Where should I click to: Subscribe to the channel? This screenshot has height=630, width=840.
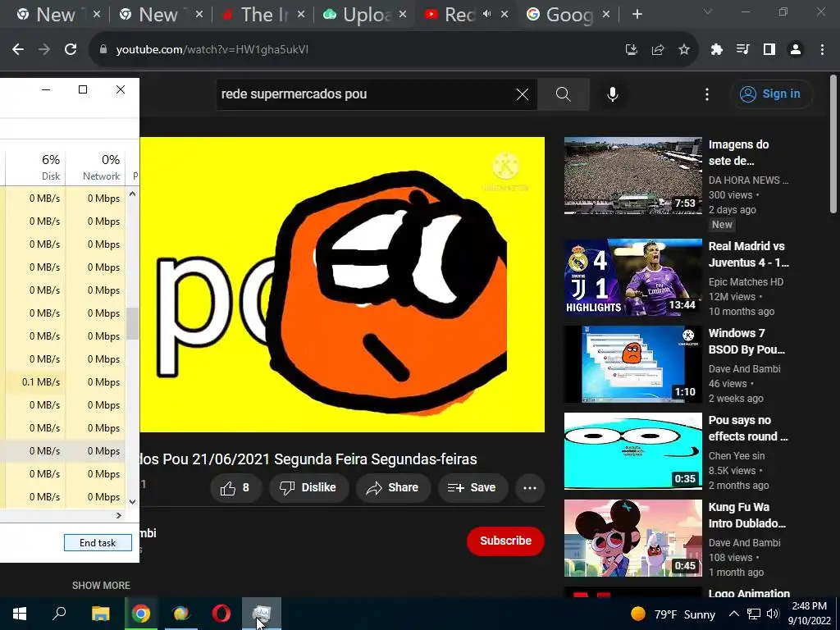point(505,541)
